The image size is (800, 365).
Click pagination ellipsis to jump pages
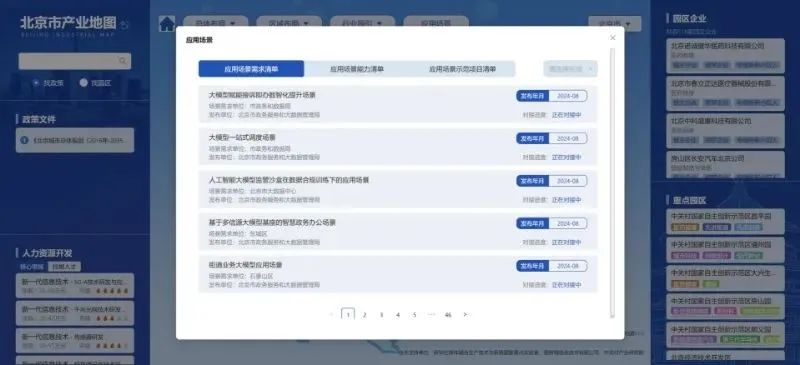[x=431, y=314]
